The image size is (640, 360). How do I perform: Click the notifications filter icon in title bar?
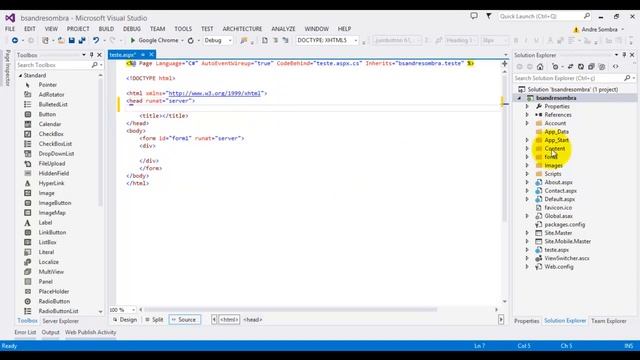[x=488, y=16]
